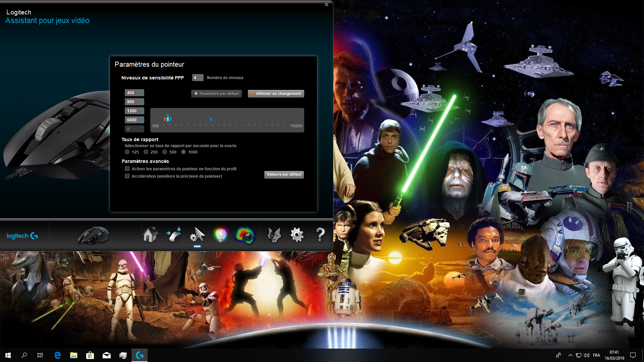
Task: Select the 250 report rate
Action: coord(146,152)
